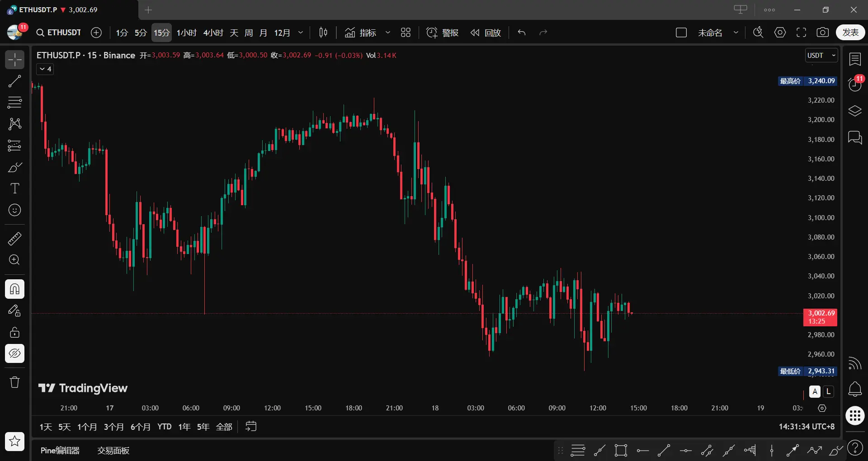Select the 4小时 timeframe
The image size is (868, 461).
click(213, 33)
